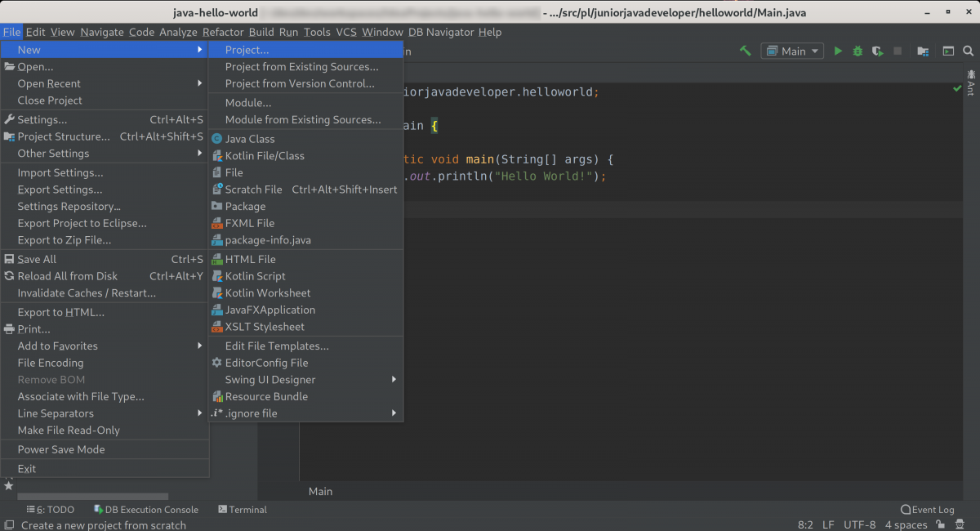Open the VCS menu
This screenshot has height=531, width=980.
[345, 32]
